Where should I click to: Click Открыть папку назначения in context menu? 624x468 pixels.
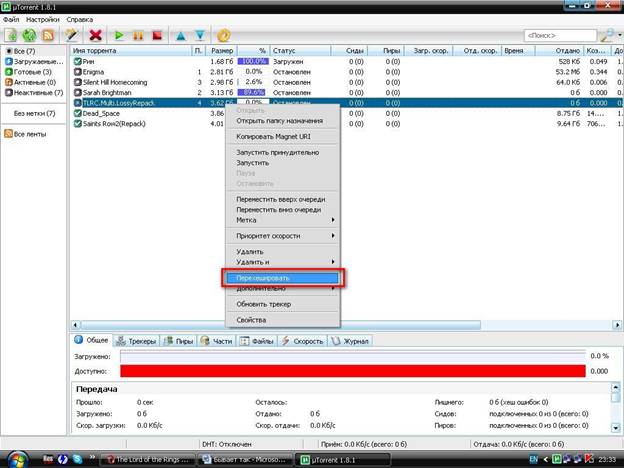pos(283,121)
